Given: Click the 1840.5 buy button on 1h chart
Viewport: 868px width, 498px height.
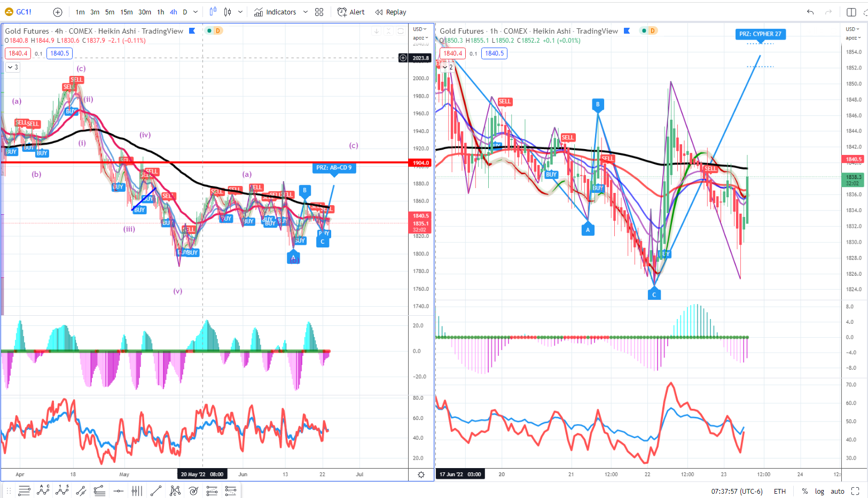Looking at the screenshot, I should [494, 53].
